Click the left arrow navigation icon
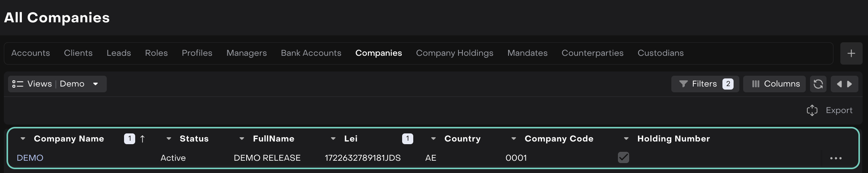The image size is (868, 173). pos(839,84)
